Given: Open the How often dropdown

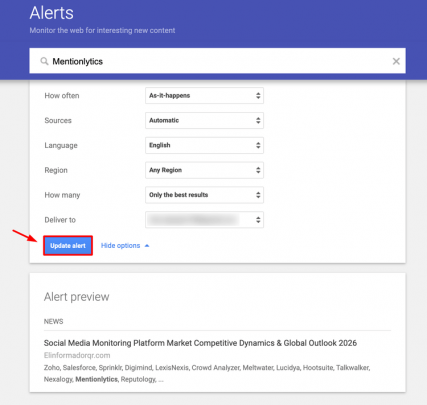Looking at the screenshot, I should click(204, 96).
